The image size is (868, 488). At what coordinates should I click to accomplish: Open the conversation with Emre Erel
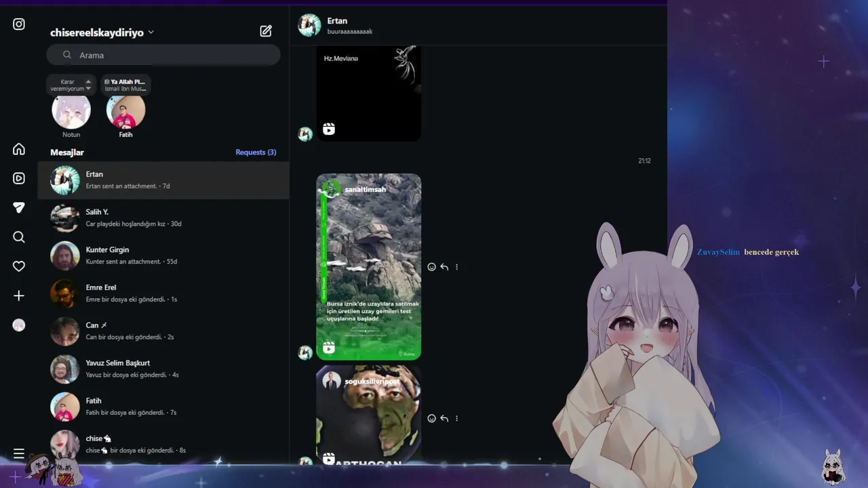(x=163, y=293)
